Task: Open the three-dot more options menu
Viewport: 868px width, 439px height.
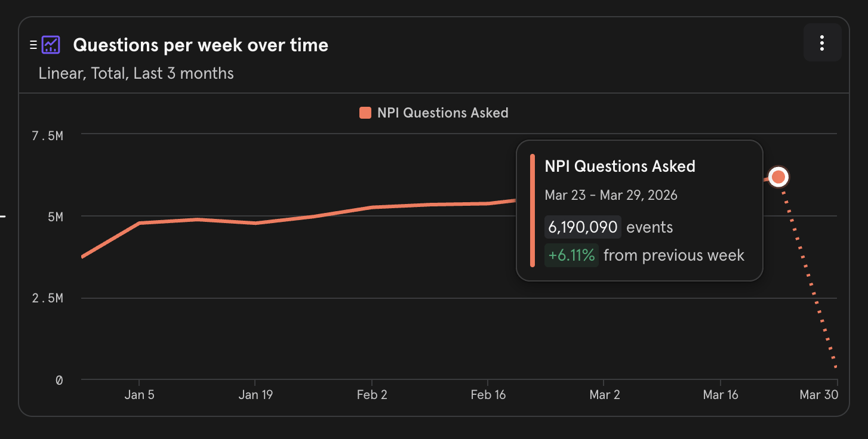Action: pos(822,43)
